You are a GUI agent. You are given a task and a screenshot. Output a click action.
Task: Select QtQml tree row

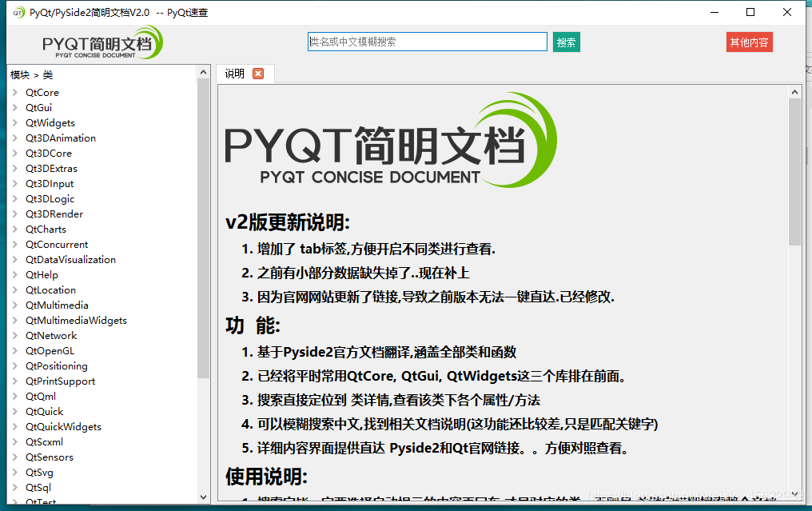tap(41, 396)
